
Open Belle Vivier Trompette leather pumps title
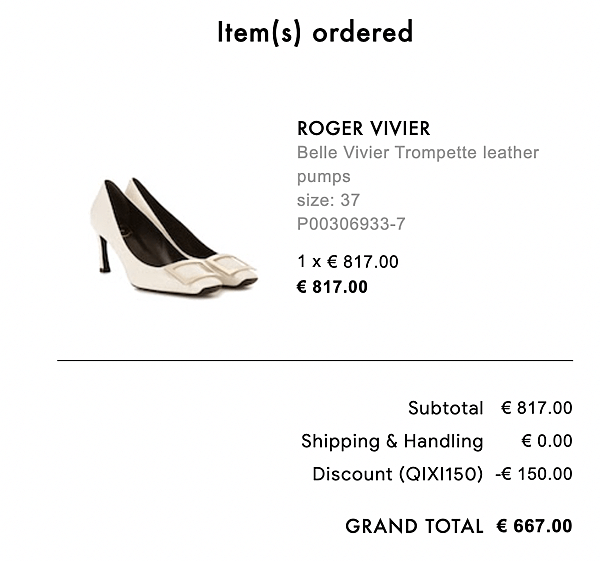coord(418,164)
